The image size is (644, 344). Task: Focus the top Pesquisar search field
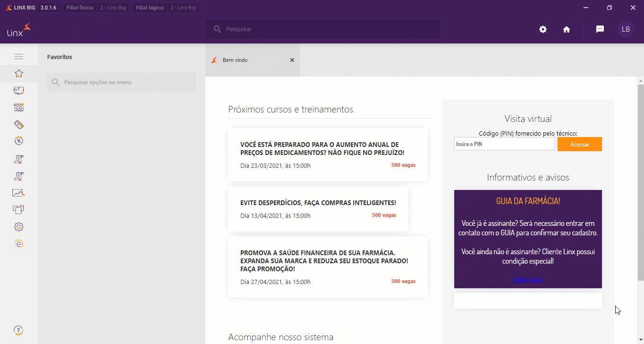click(322, 29)
